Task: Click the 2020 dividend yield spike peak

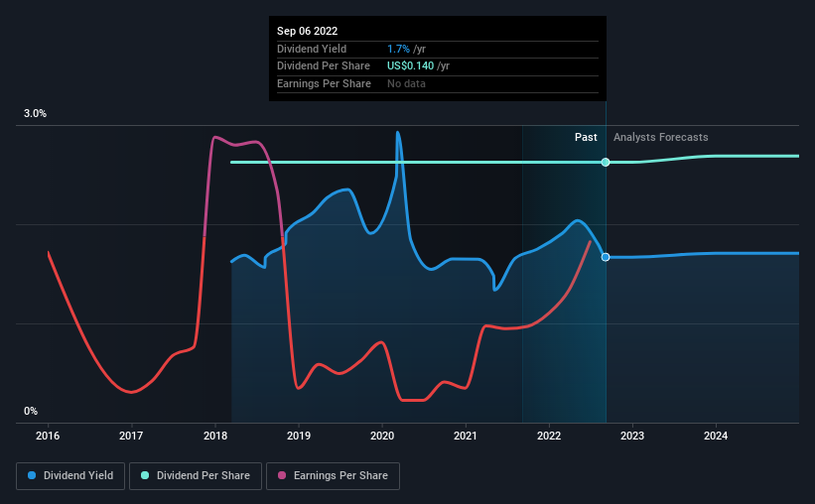Action: pyautogui.click(x=398, y=133)
